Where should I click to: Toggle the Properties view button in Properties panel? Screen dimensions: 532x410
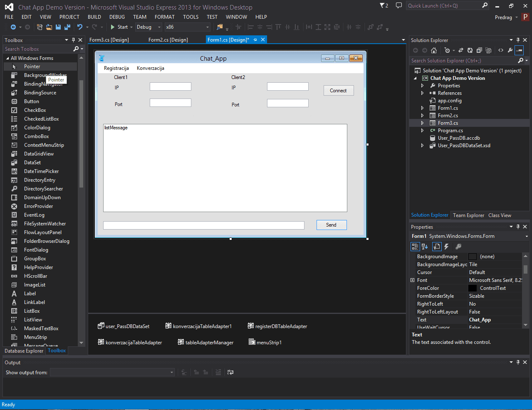[x=437, y=247]
